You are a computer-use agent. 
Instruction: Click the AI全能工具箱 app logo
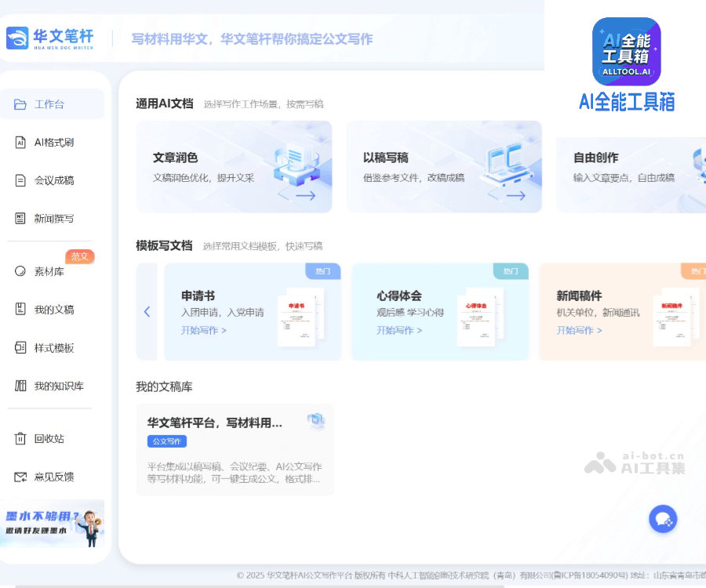tap(626, 52)
